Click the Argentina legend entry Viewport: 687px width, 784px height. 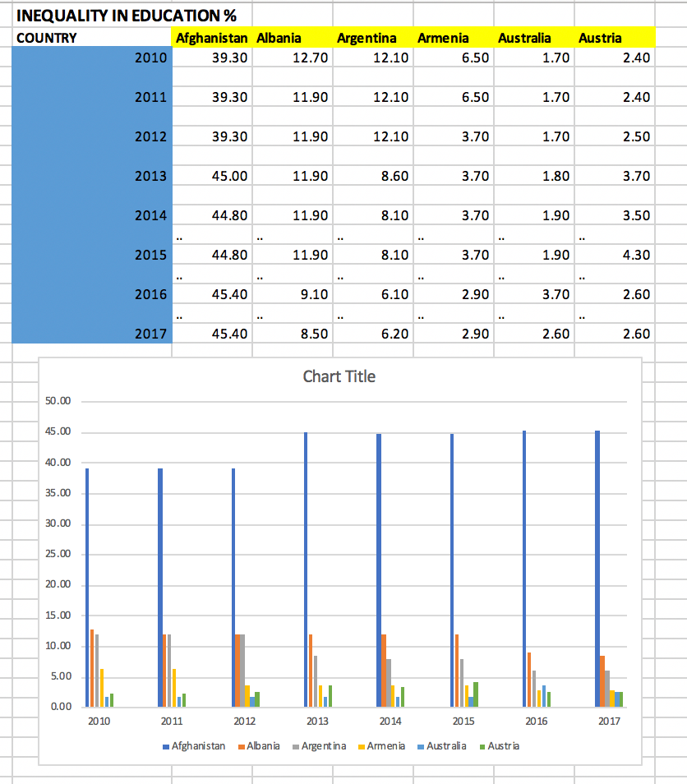[319, 745]
